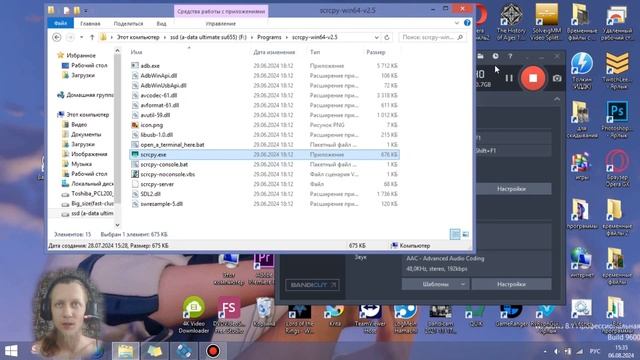The width and height of the screenshot is (640, 360).
Task: Open Bandicam scheduler clock icon
Action: click(x=495, y=56)
